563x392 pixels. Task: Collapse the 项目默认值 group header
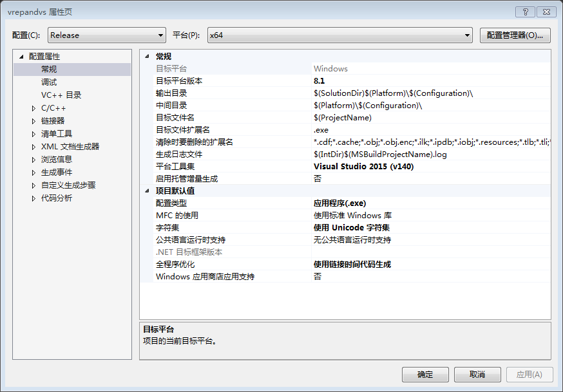[148, 191]
